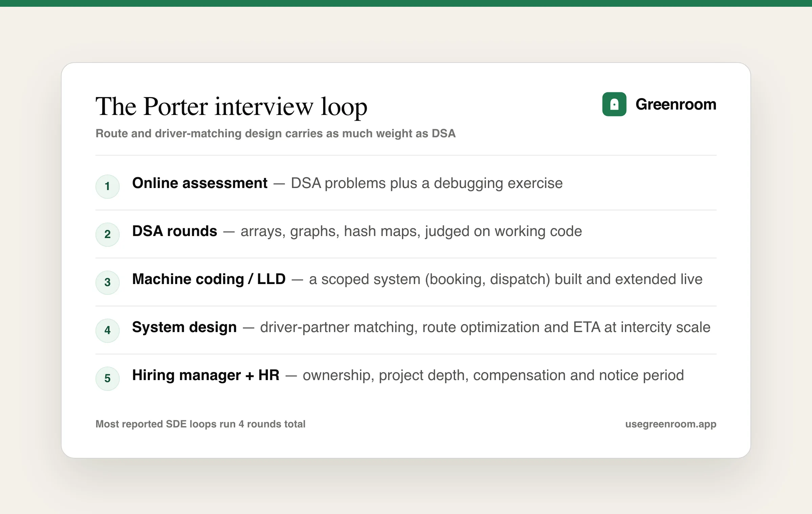812x514 pixels.
Task: Select the heading 'The Porter interview loop'
Action: pyautogui.click(x=231, y=107)
